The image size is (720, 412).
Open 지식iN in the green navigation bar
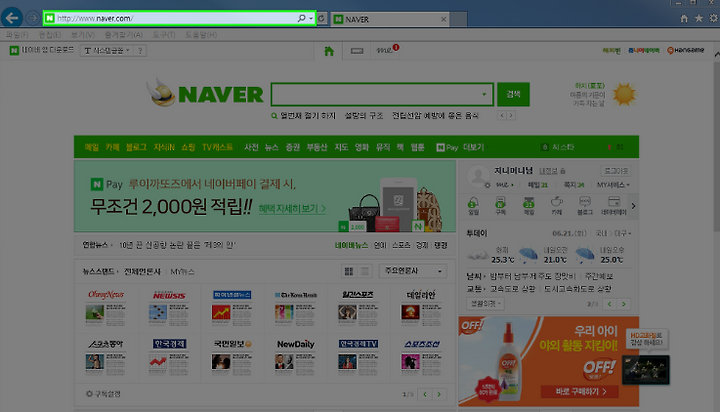[x=164, y=147]
